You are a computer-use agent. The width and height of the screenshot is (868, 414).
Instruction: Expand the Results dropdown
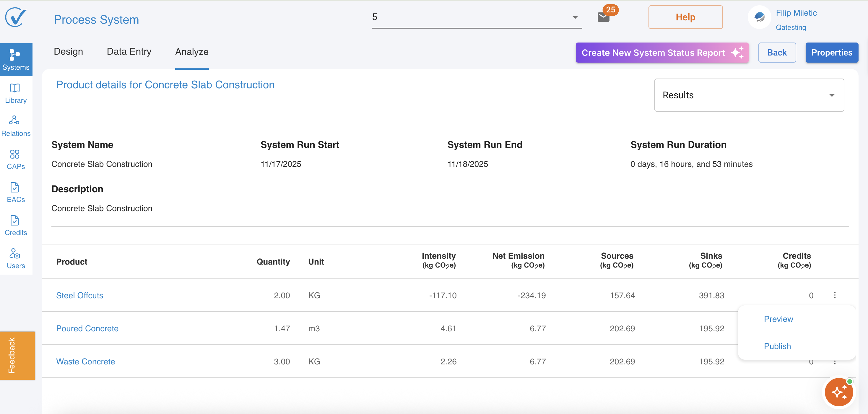click(x=749, y=95)
